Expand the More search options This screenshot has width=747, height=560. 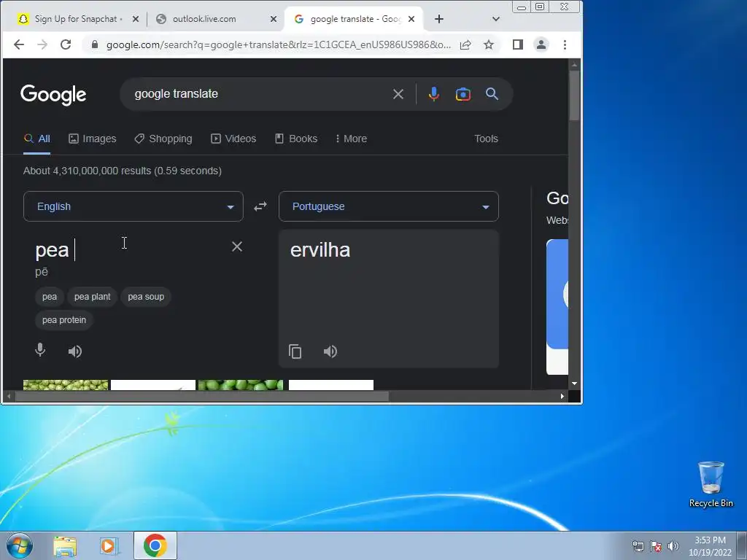tap(351, 139)
